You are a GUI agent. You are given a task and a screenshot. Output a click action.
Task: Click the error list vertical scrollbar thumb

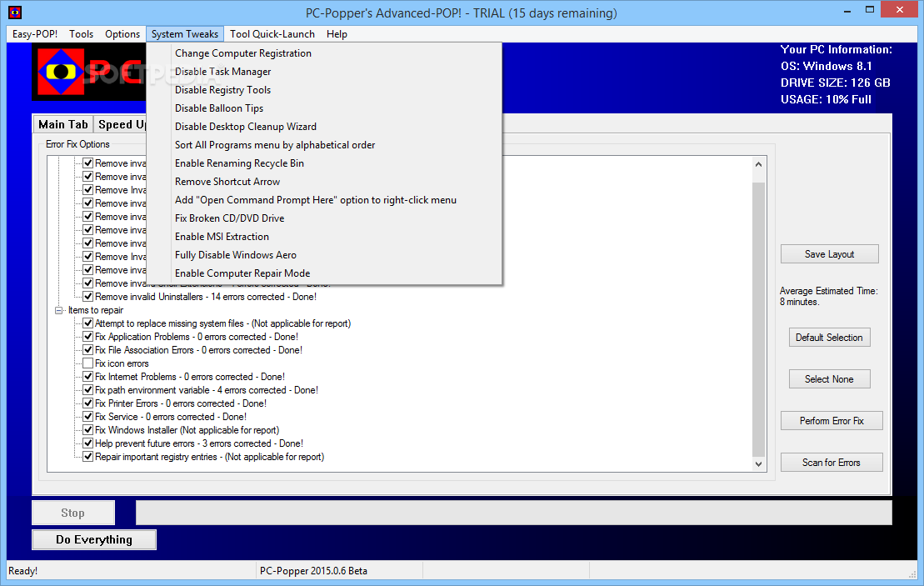(x=758, y=318)
